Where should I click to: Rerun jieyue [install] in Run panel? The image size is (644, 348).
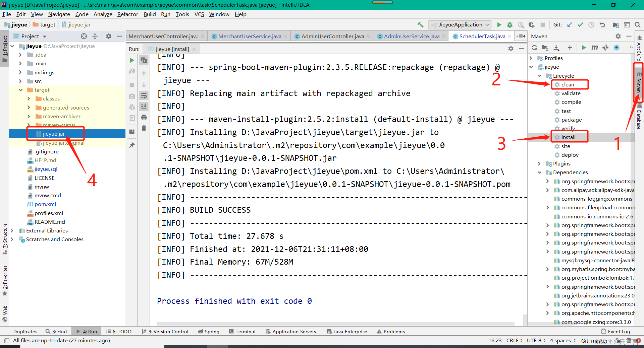[x=132, y=60]
